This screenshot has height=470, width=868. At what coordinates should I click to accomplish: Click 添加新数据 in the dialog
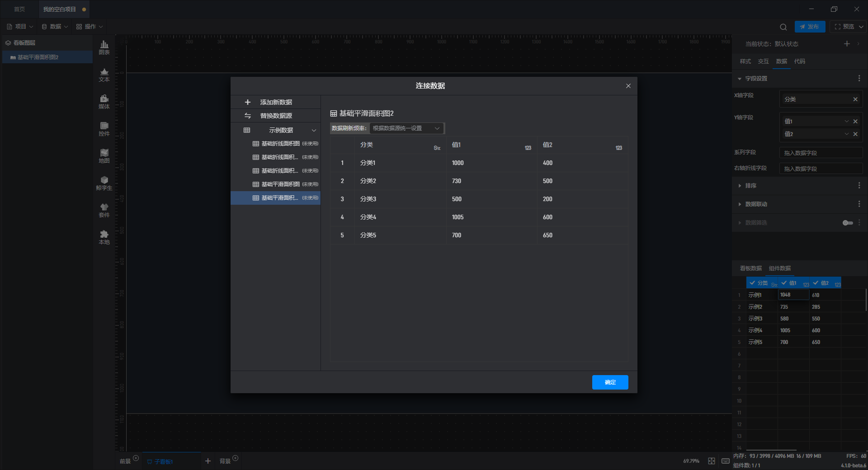276,102
